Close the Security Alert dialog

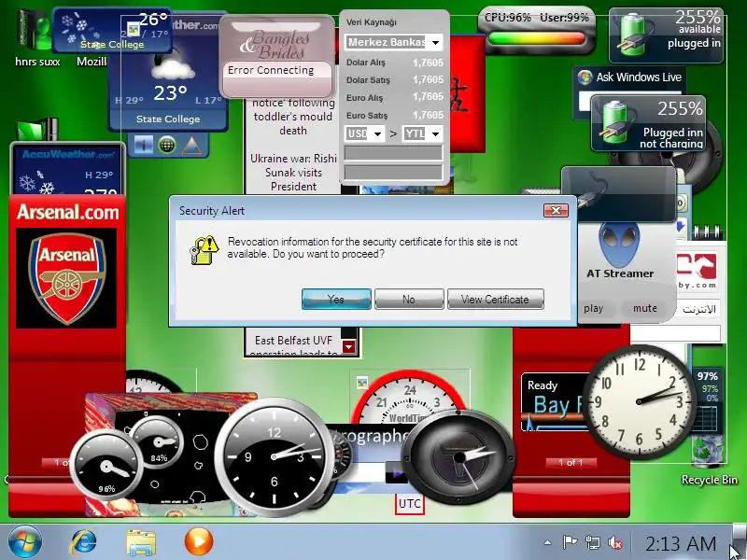[556, 211]
